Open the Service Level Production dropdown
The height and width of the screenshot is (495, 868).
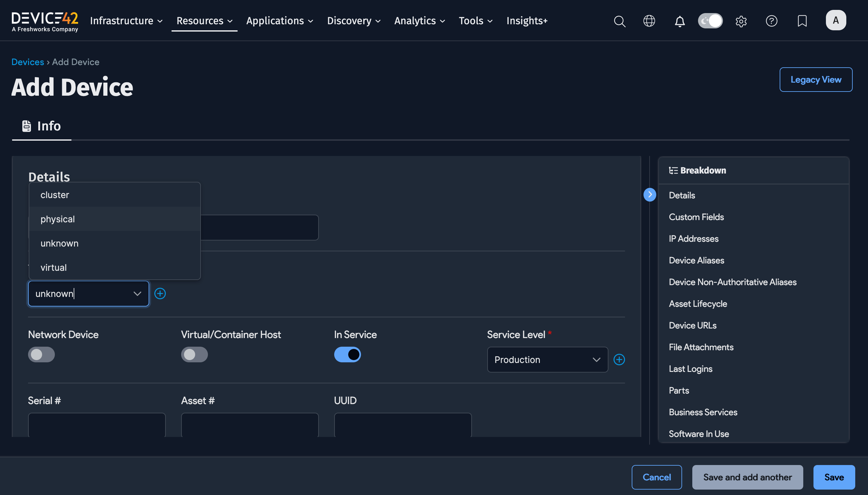pyautogui.click(x=547, y=360)
